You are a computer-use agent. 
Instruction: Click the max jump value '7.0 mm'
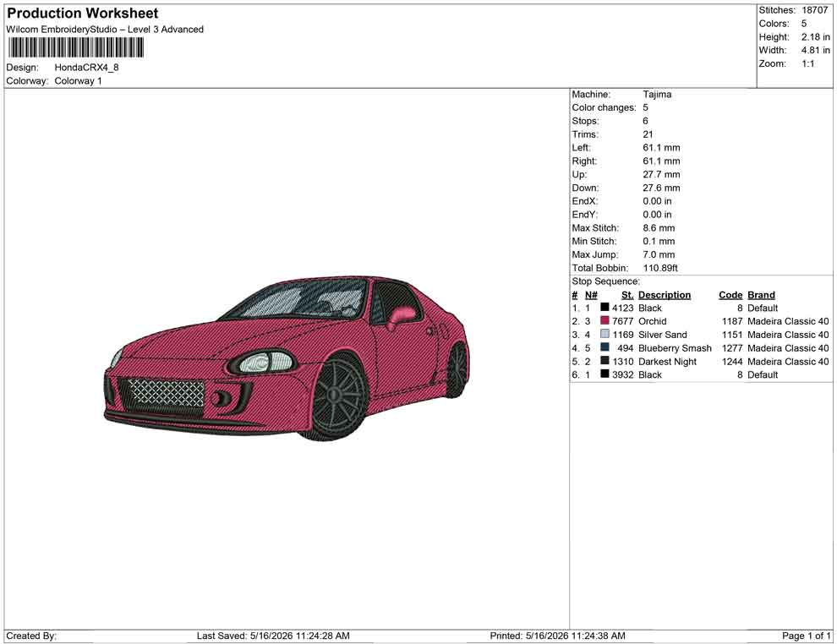pos(659,254)
